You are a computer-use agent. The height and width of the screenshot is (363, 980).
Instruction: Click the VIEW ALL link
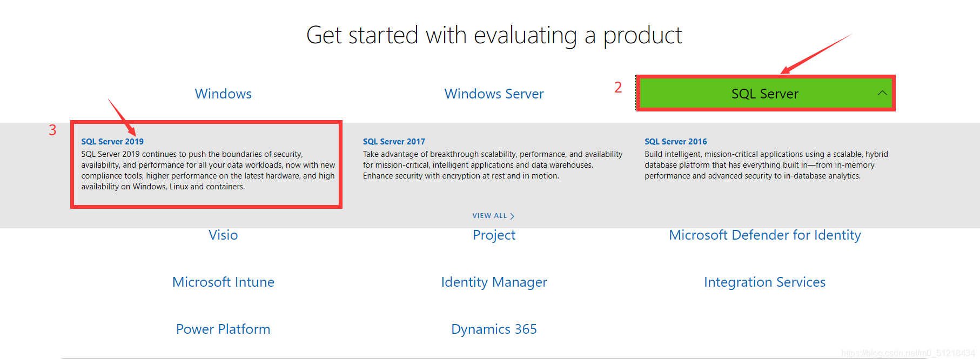[489, 216]
